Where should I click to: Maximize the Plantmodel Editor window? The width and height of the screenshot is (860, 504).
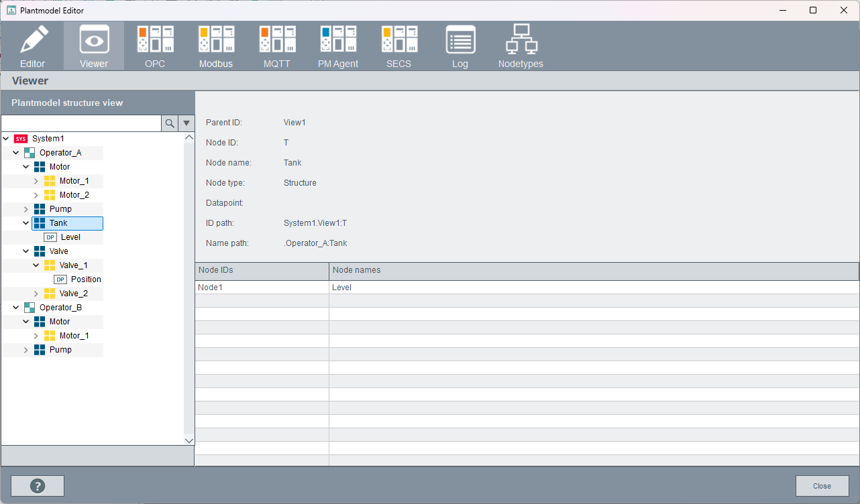[x=813, y=10]
